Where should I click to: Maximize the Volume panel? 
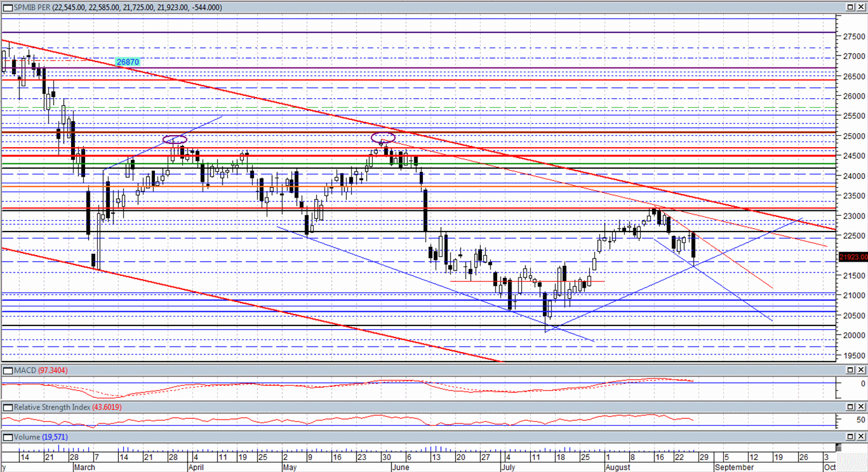pos(850,436)
